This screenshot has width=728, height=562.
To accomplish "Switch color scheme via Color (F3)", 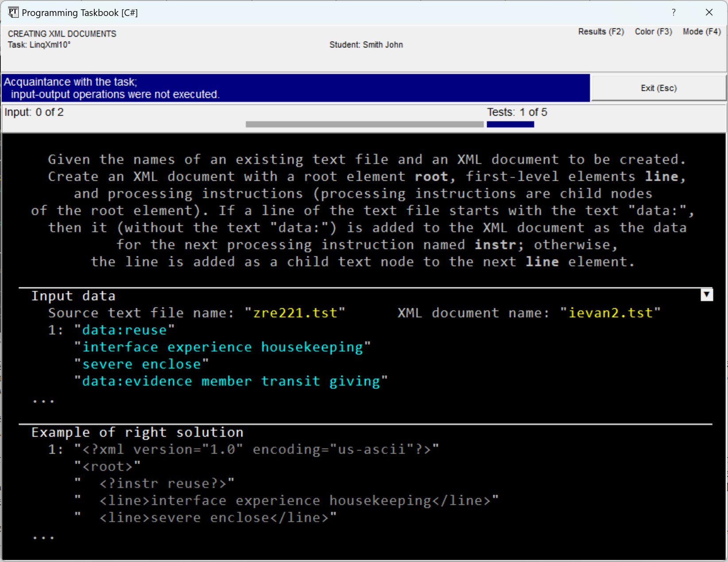I will [653, 31].
